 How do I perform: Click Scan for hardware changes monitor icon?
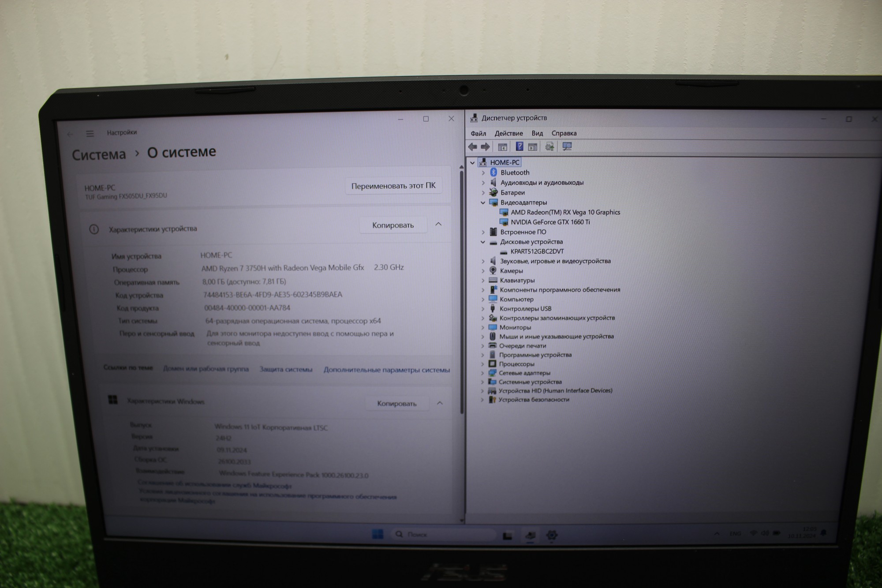(x=567, y=146)
